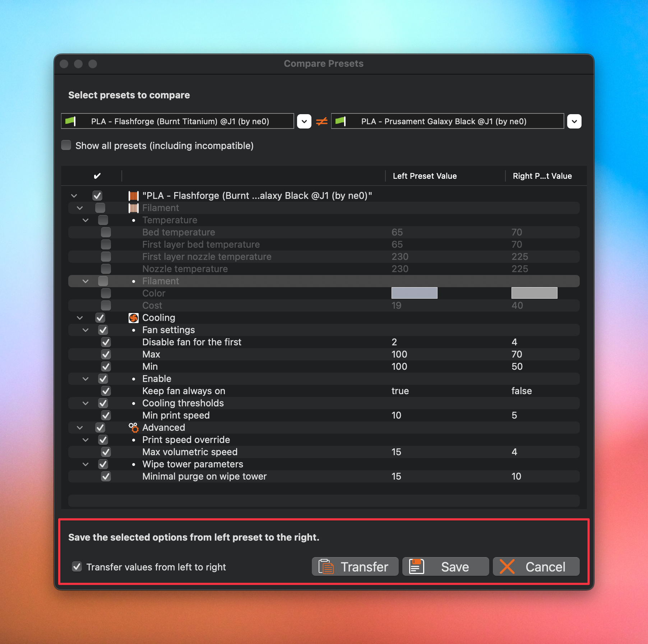648x644 pixels.
Task: Uncheck the Keep fan always on row
Action: [x=106, y=391]
